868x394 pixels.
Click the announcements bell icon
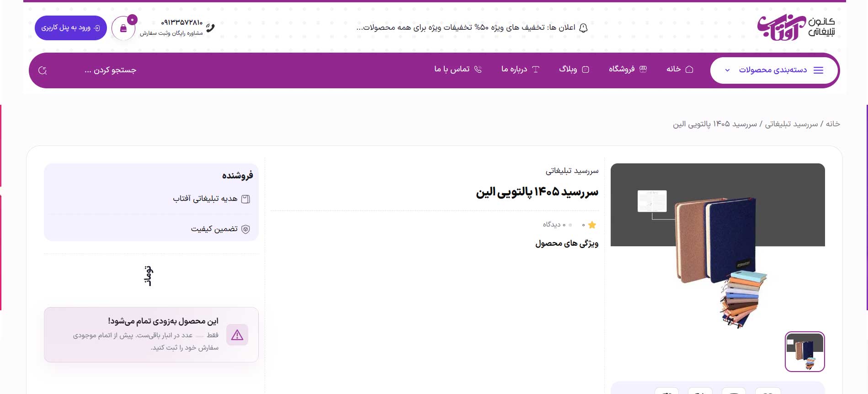(x=583, y=27)
